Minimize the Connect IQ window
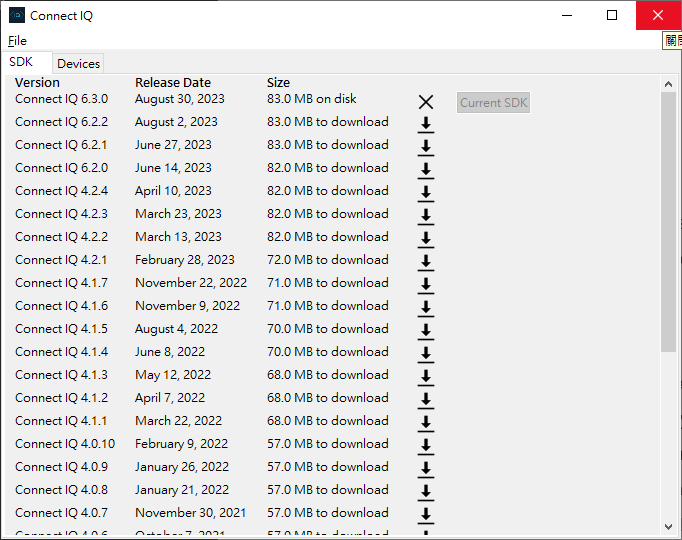The image size is (682, 540). [x=567, y=15]
